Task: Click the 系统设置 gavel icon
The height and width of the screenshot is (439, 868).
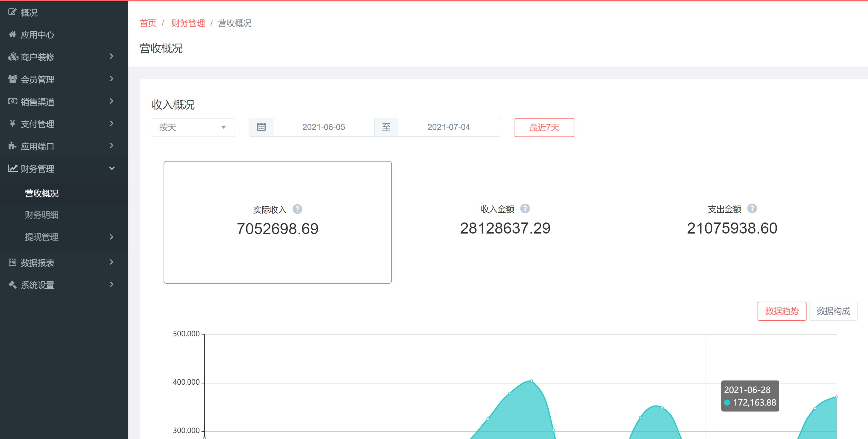Action: 13,285
